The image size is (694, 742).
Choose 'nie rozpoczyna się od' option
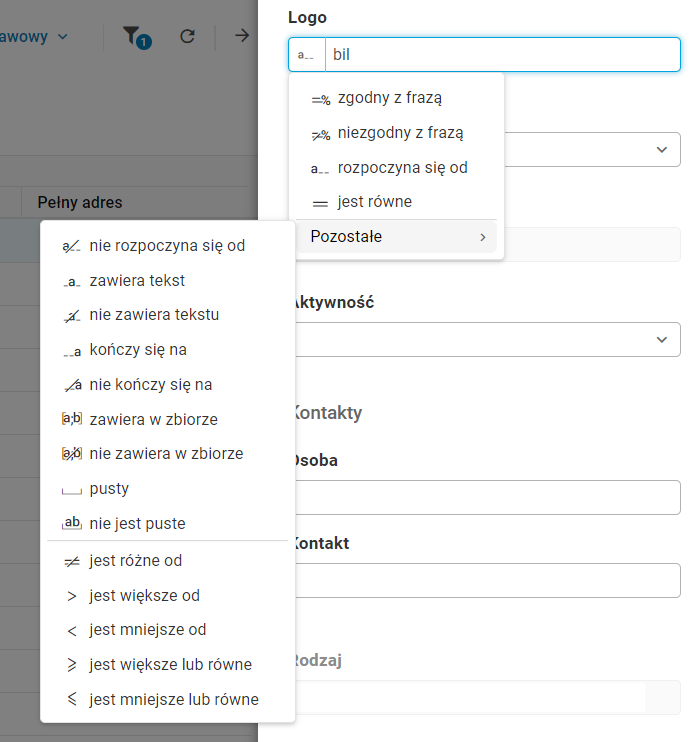click(166, 245)
